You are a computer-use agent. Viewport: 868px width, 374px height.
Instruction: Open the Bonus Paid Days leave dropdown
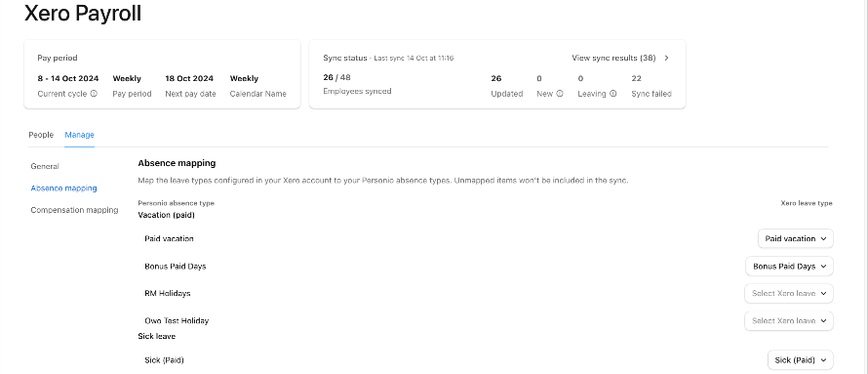click(789, 266)
